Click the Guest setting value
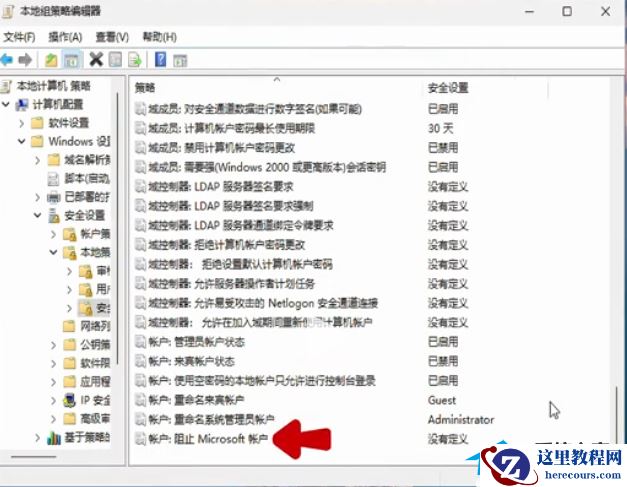 click(x=441, y=400)
